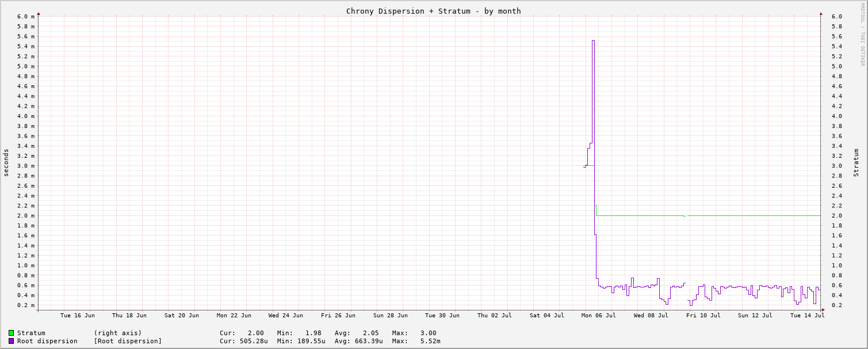Viewport: 868px width, 349px height.
Task: Click left axis tick '1.0 m'
Action: pos(25,265)
